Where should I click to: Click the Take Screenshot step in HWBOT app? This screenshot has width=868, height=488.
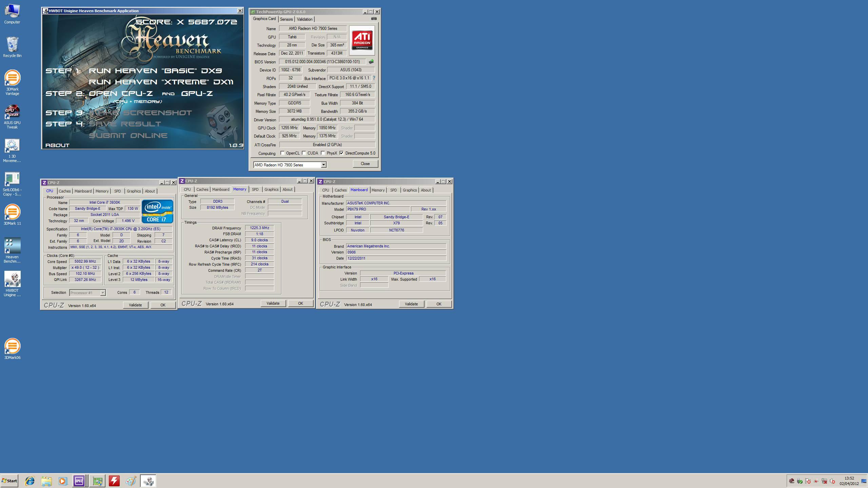(x=140, y=113)
